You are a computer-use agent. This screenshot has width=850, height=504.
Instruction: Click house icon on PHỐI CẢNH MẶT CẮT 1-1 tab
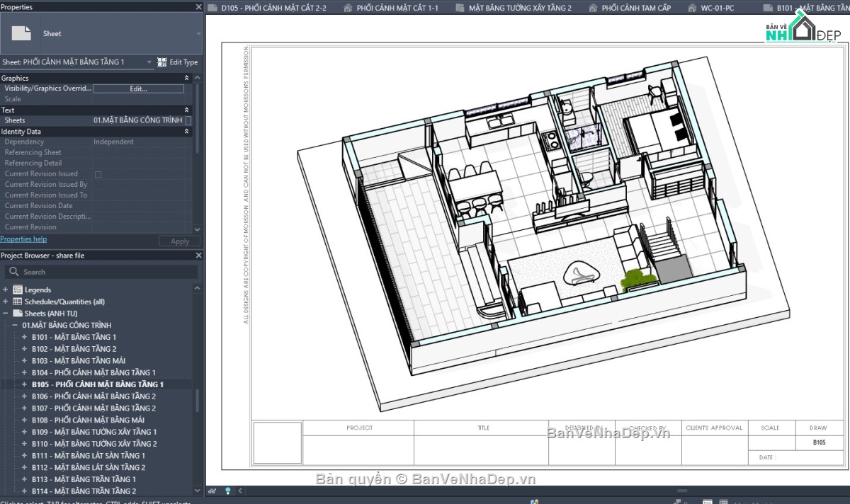pyautogui.click(x=348, y=8)
